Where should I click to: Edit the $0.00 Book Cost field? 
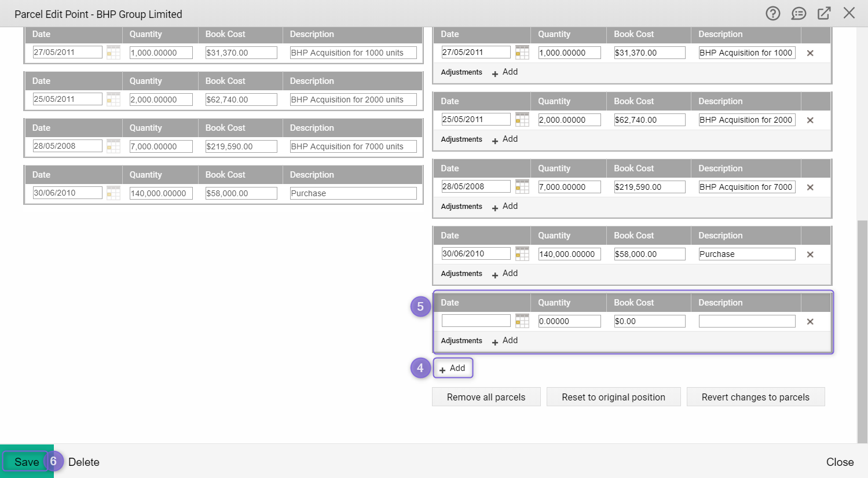(650, 321)
